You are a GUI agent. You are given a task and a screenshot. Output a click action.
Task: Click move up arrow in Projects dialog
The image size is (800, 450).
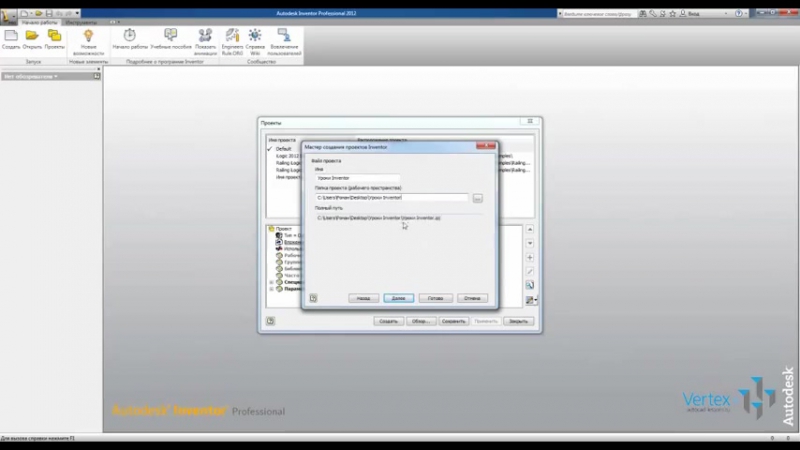click(x=530, y=230)
